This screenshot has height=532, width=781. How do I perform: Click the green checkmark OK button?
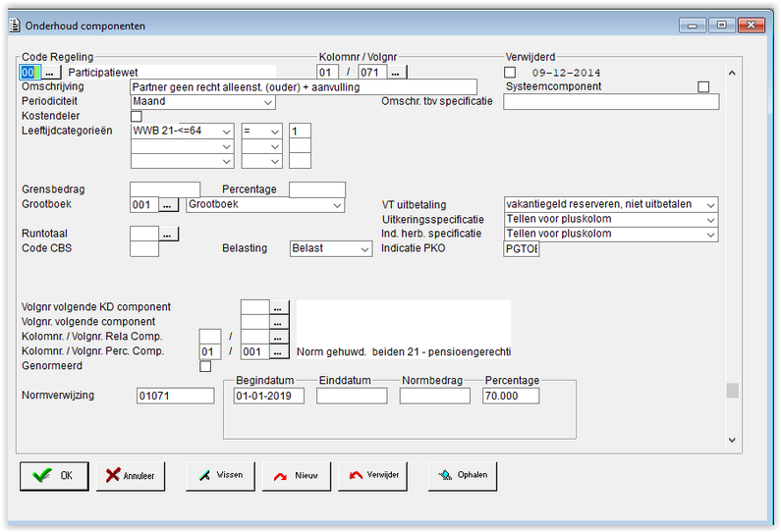(54, 476)
